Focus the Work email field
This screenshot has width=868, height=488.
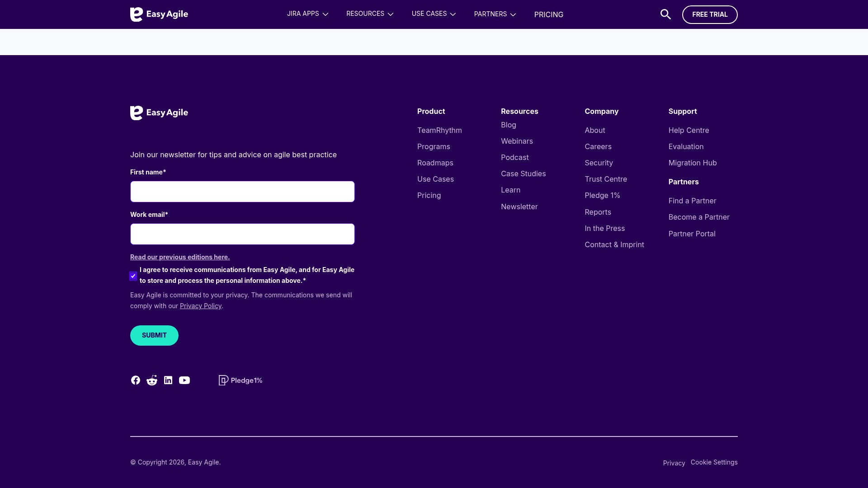[x=242, y=234]
